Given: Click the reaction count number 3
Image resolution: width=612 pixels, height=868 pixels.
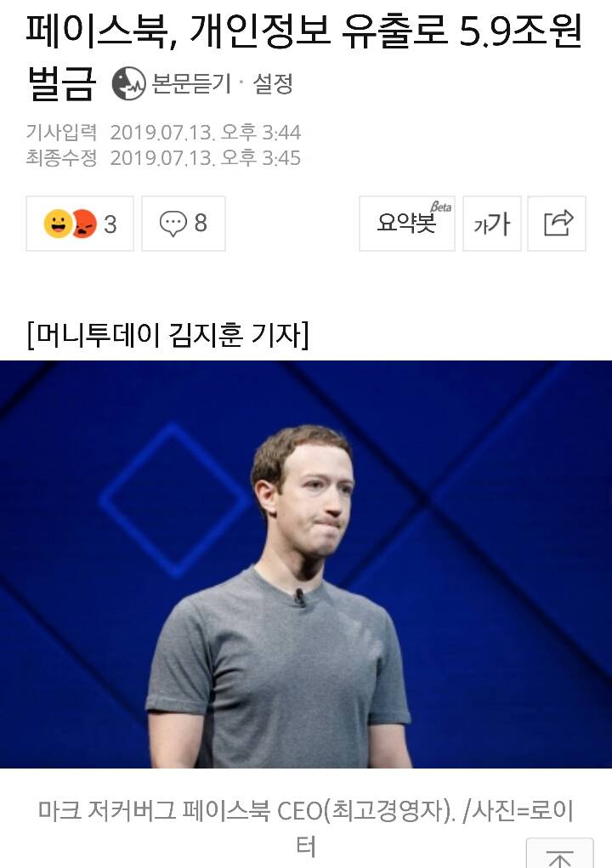Looking at the screenshot, I should (110, 224).
